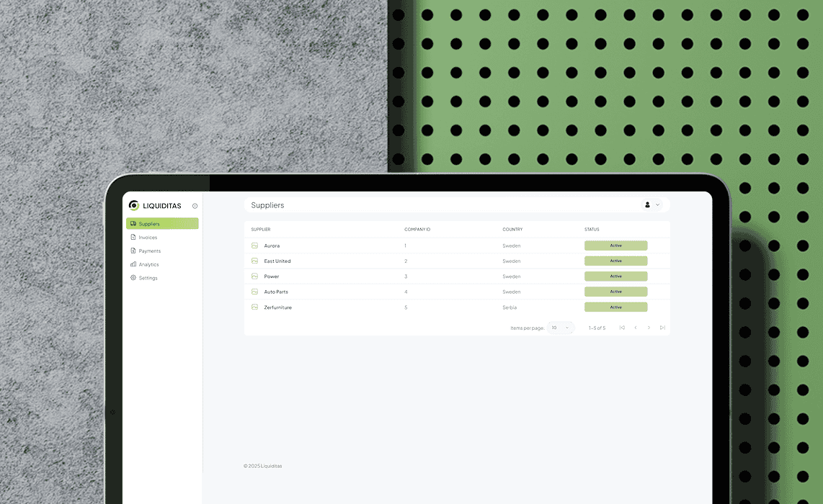823x504 pixels.
Task: Collapse sidebar using circle icon beside Liquiditas
Action: click(195, 206)
